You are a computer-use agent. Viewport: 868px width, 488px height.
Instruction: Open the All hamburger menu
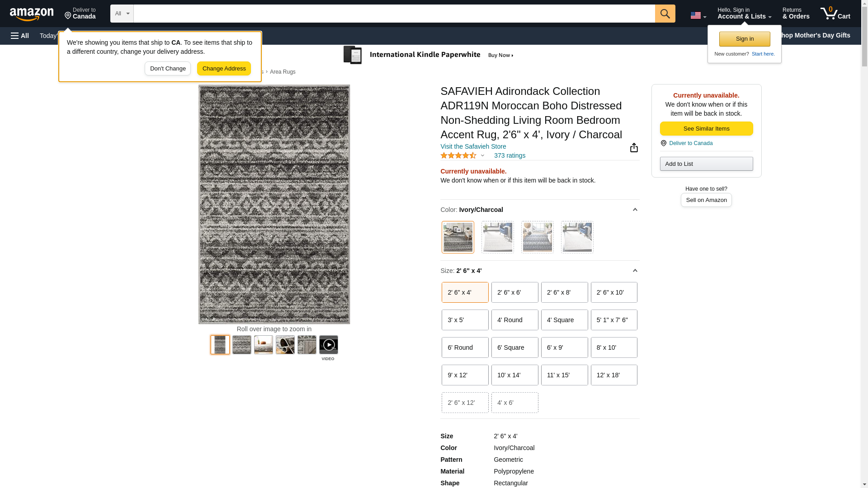coord(20,36)
